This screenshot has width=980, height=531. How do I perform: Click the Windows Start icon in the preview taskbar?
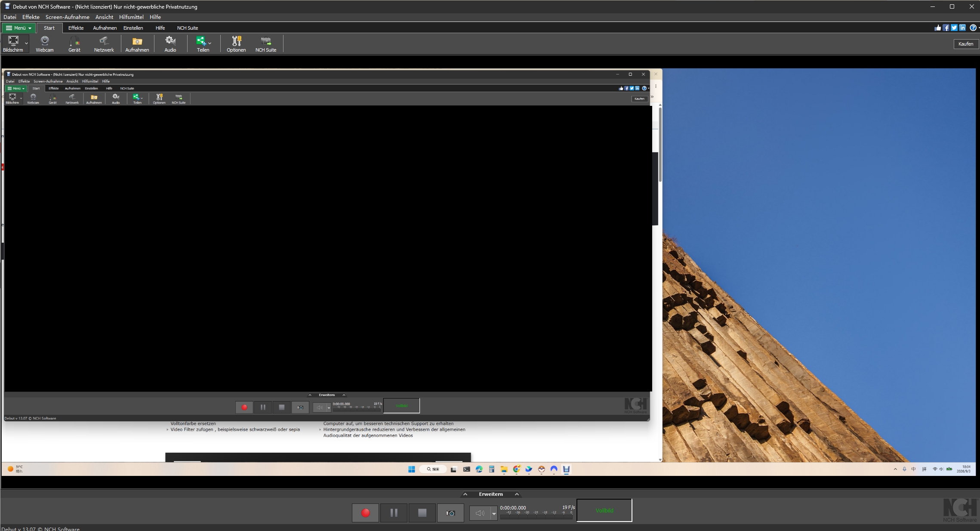tap(411, 469)
